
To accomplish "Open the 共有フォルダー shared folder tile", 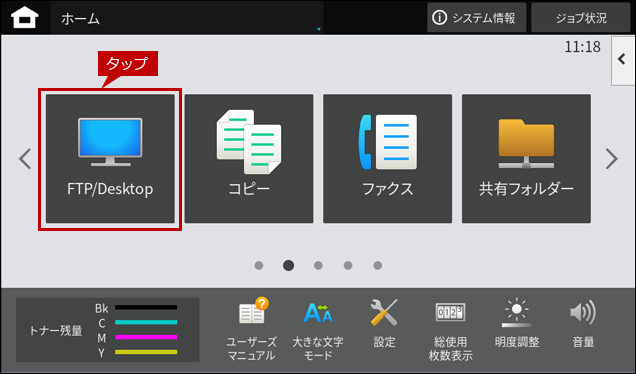I will tap(526, 159).
